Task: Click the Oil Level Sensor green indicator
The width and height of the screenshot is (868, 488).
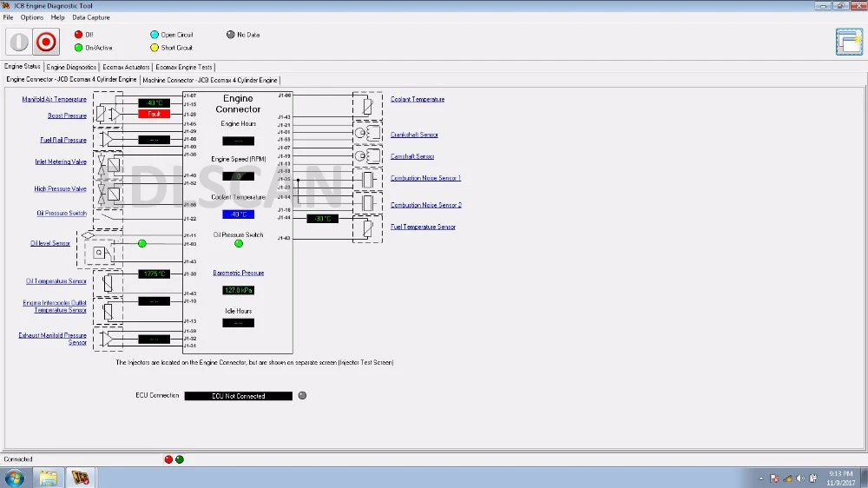Action: (x=142, y=243)
